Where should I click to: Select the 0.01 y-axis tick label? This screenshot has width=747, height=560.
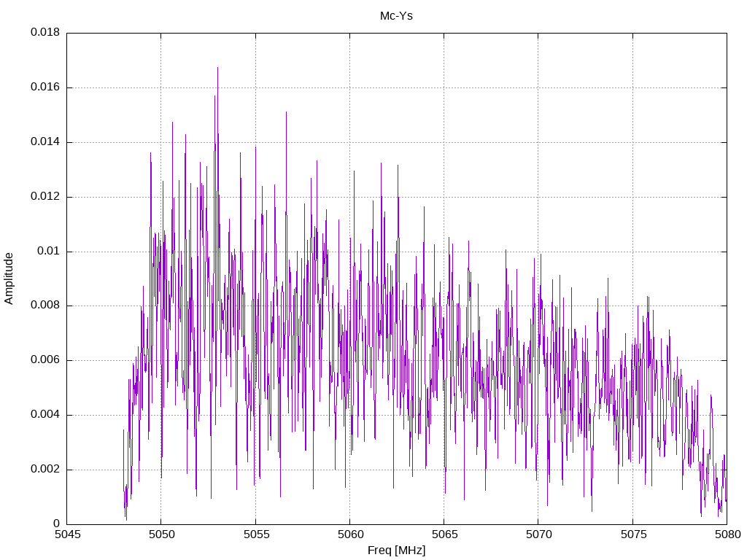[49, 251]
